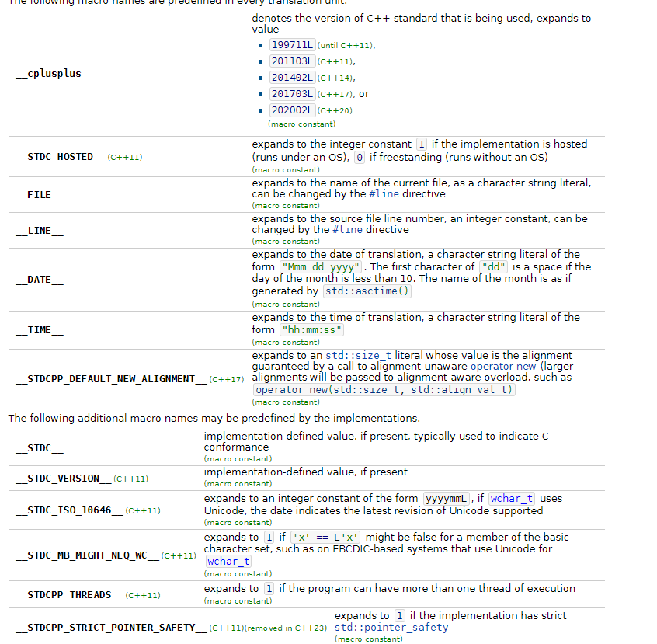Open the #line link in __LINE__ row

pos(347,229)
